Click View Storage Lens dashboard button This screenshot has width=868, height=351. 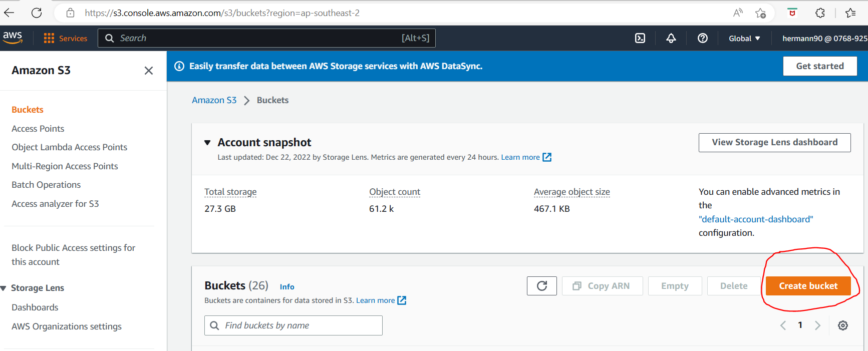tap(775, 143)
